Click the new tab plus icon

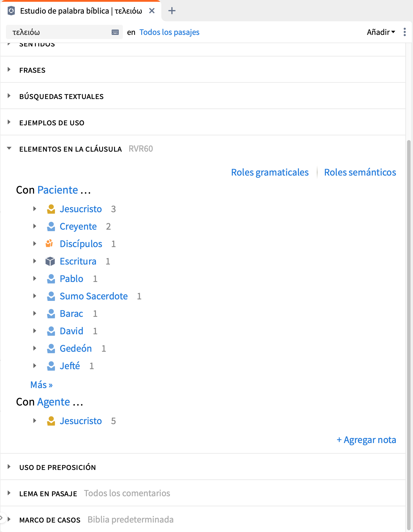172,11
